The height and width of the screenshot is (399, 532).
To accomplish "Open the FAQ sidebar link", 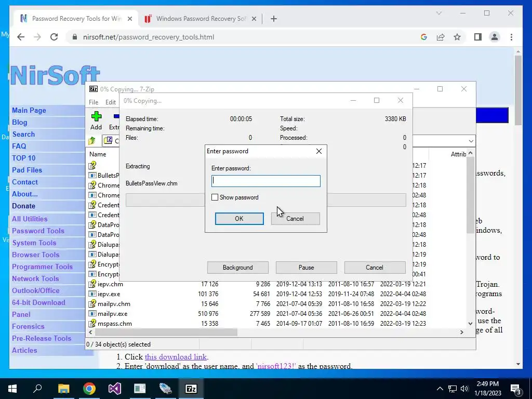I will click(x=19, y=146).
